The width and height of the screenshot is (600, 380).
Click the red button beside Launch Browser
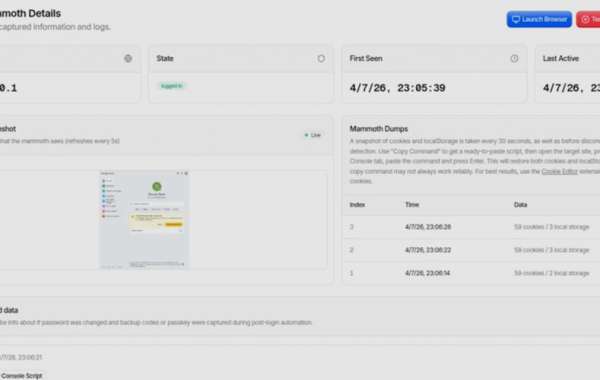click(589, 20)
